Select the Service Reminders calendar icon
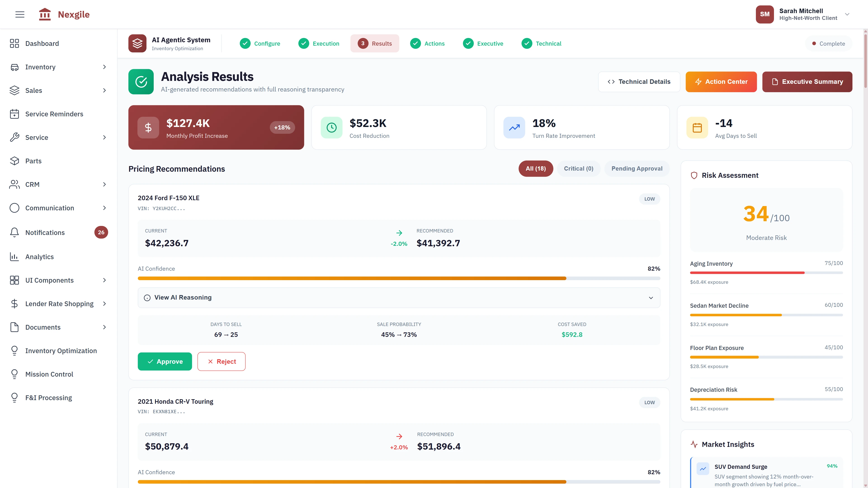868x488 pixels. 14,114
